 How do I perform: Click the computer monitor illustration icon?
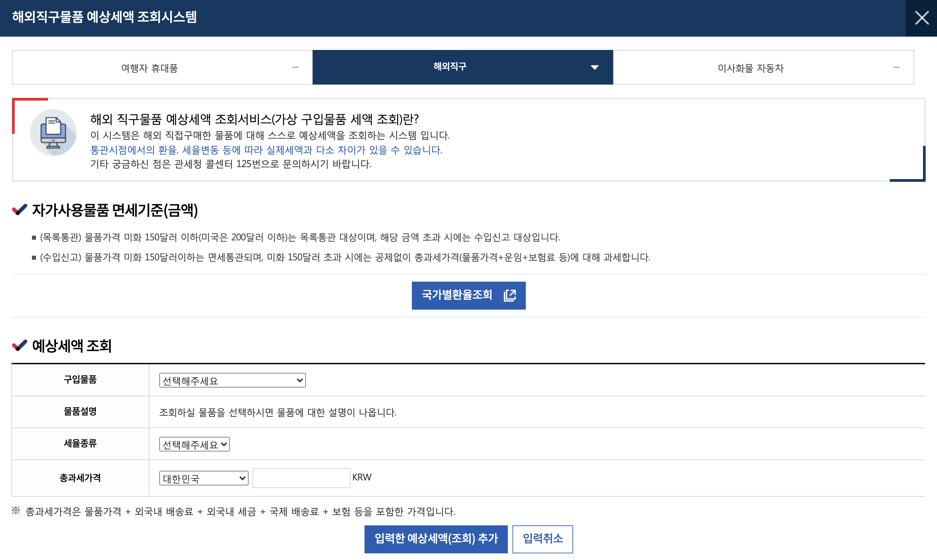(x=53, y=133)
